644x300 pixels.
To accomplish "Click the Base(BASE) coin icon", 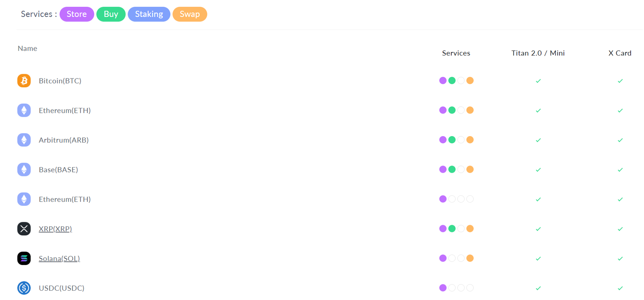I will pyautogui.click(x=24, y=169).
